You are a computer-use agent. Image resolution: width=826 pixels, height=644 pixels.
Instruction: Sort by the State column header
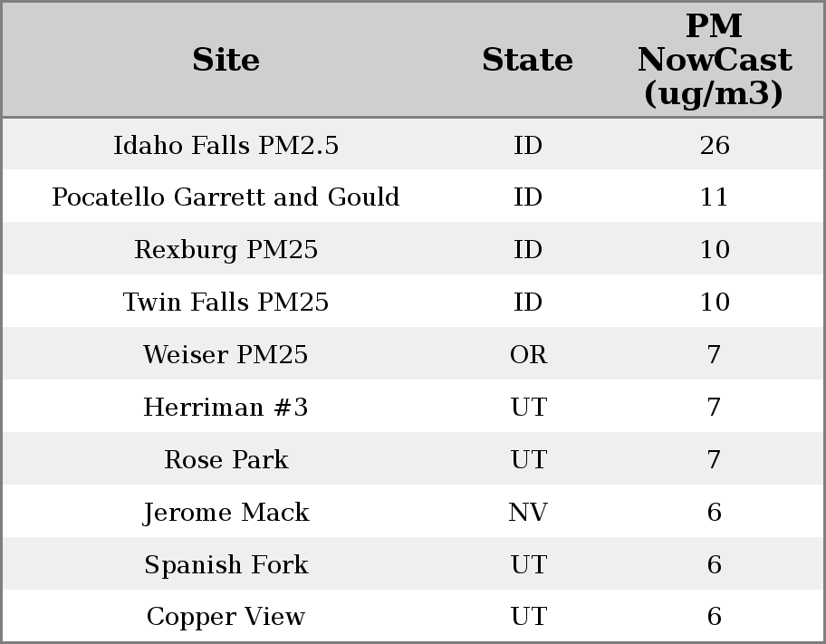point(527,60)
